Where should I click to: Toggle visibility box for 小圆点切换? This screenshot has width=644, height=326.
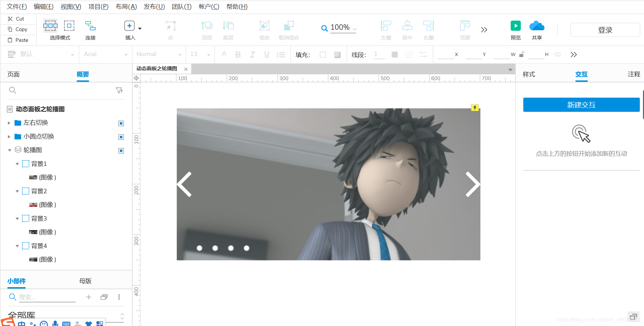point(121,137)
